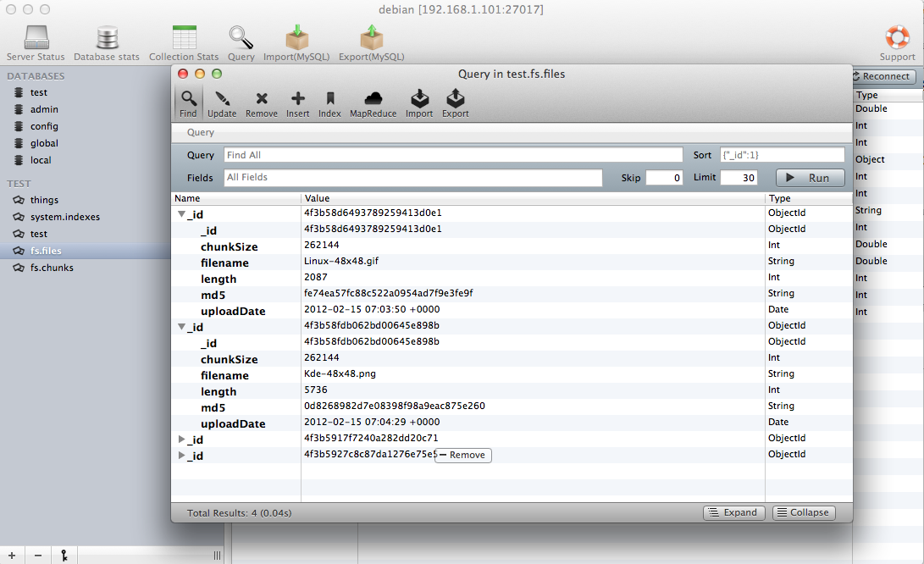Open Database stats from the toolbar

(x=107, y=39)
